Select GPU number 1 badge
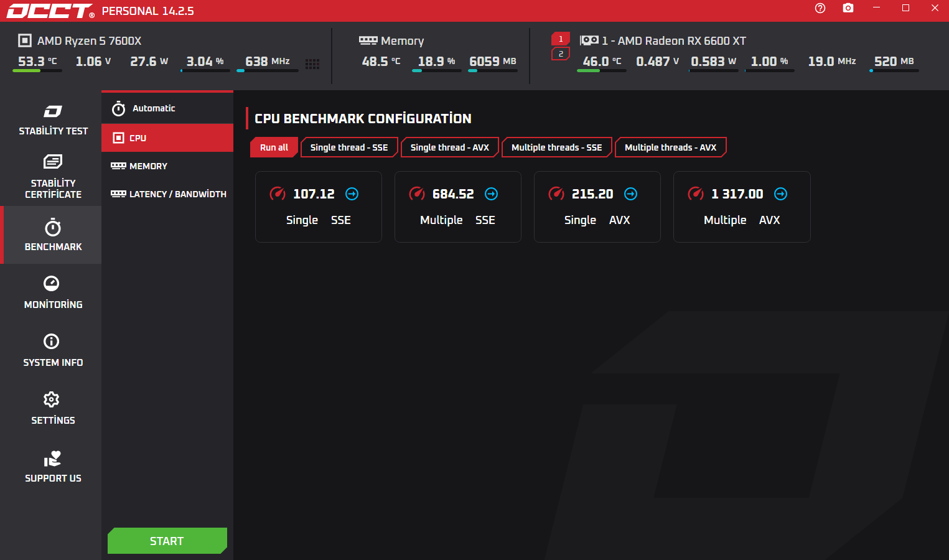 click(x=561, y=39)
